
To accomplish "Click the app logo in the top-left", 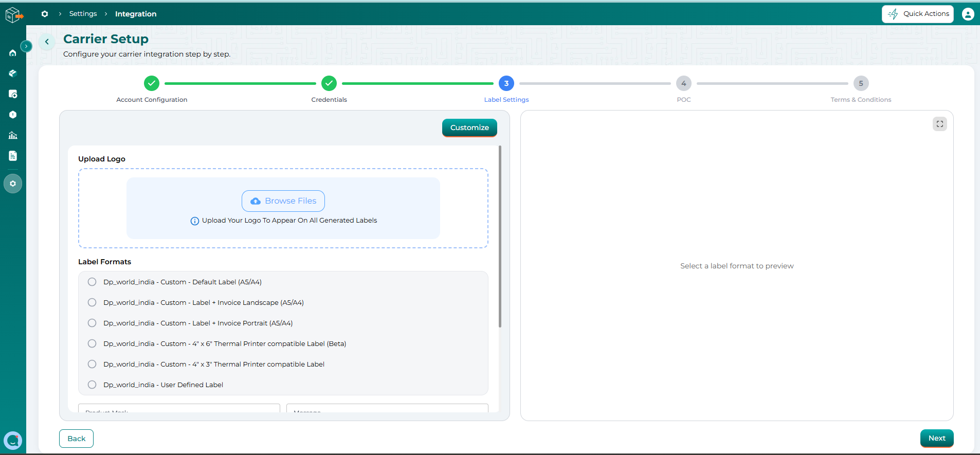I will click(x=14, y=15).
